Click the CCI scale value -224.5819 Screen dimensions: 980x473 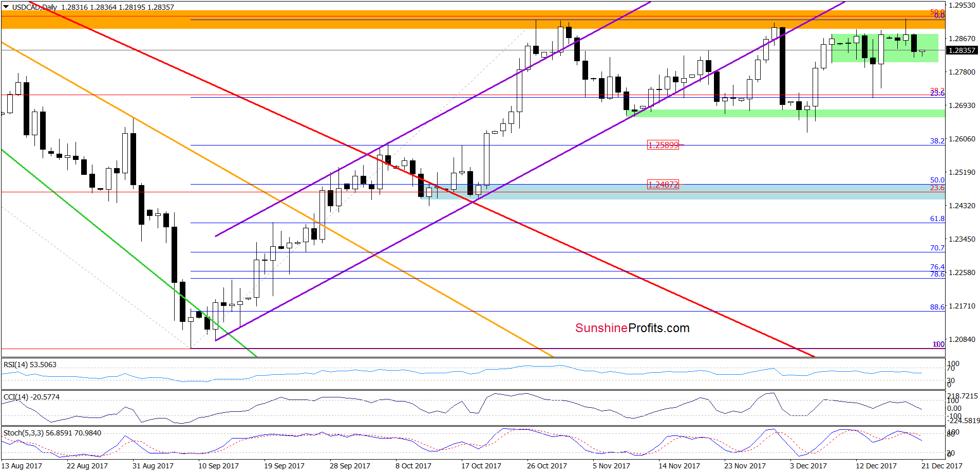pos(963,421)
